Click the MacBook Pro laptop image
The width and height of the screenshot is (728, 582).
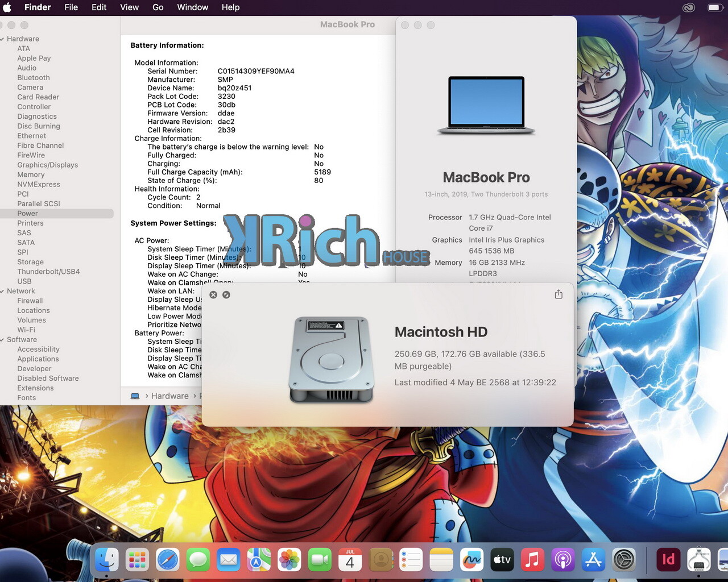point(486,106)
